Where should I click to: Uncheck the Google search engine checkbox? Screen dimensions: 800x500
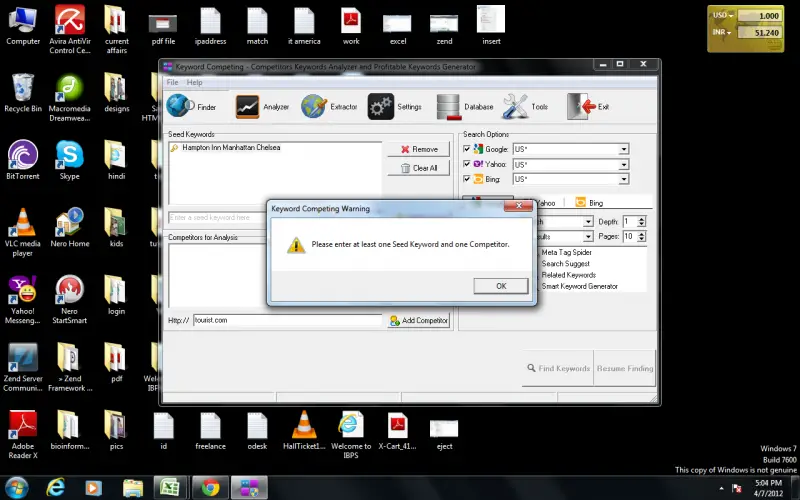(x=466, y=149)
